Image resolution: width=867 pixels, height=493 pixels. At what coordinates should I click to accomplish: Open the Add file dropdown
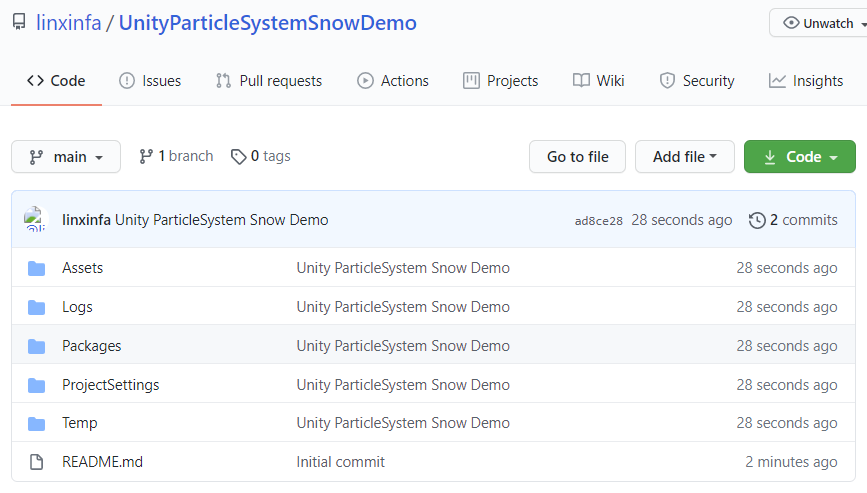tap(685, 157)
